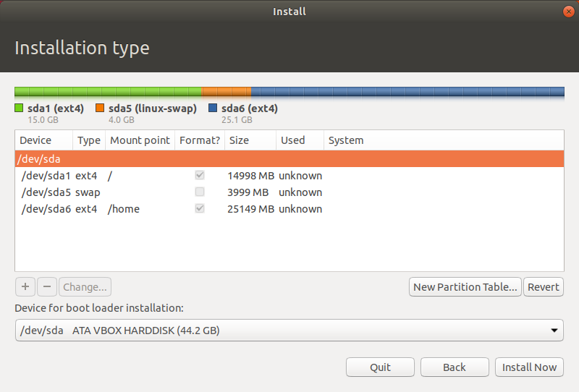
Task: Go Back to previous step
Action: click(455, 367)
